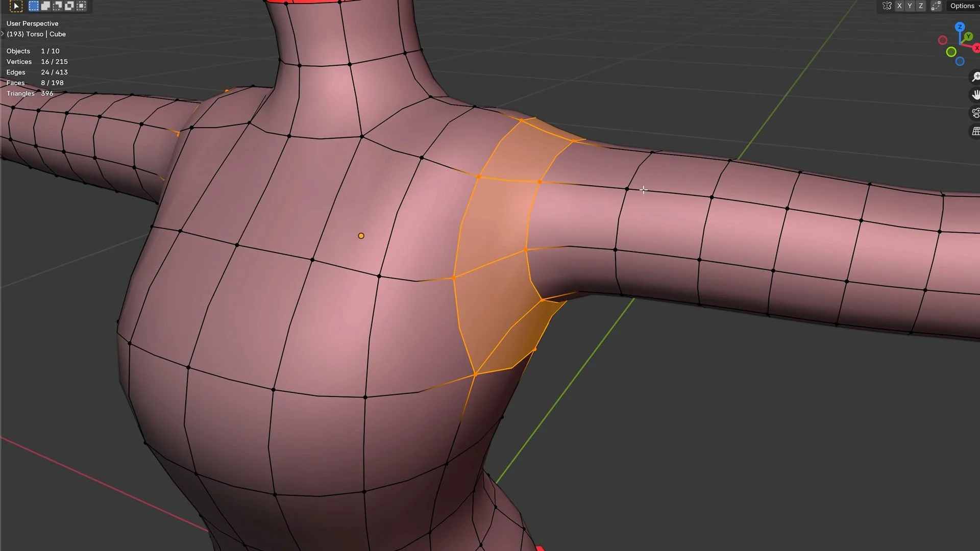Open the Options dropdown
980x551 pixels.
[x=963, y=6]
